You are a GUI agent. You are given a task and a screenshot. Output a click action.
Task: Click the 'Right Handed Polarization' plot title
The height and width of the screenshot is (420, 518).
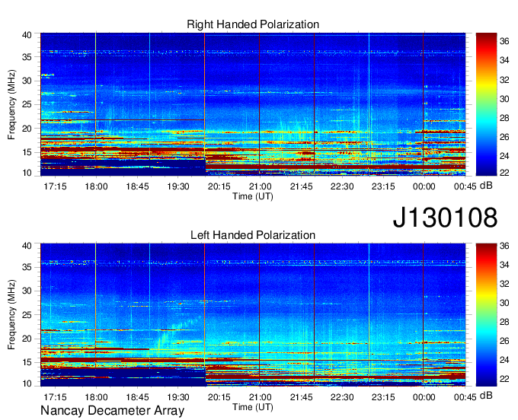253,24
